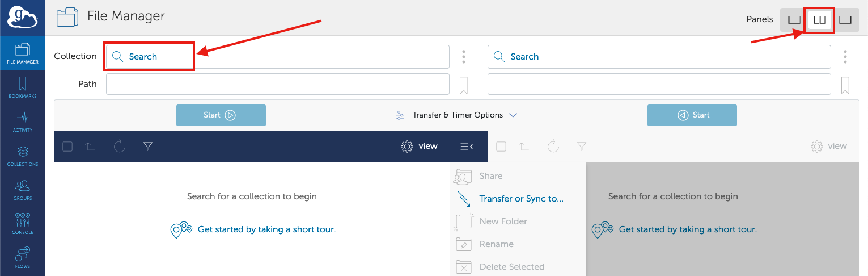This screenshot has height=276, width=868.
Task: Tick the select-all checkbox in right pane
Action: [501, 147]
